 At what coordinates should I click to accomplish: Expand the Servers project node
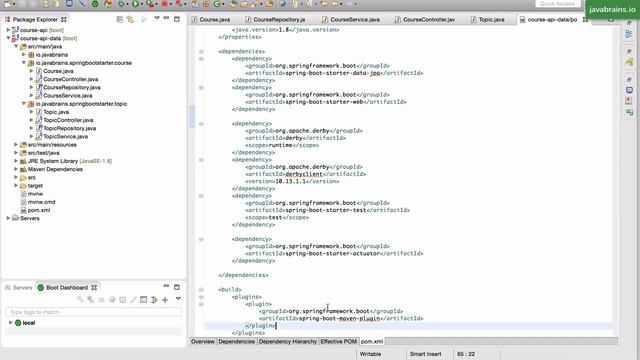[8, 218]
